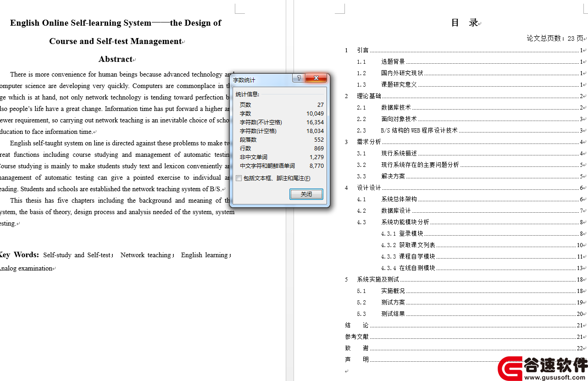Select the 段落数 552 statistics row
This screenshot has width=588, height=381.
pos(282,140)
